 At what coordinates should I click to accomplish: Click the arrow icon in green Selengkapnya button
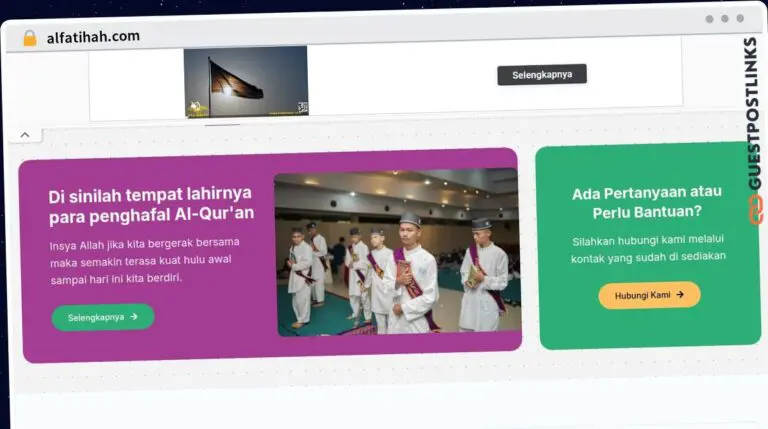click(134, 317)
